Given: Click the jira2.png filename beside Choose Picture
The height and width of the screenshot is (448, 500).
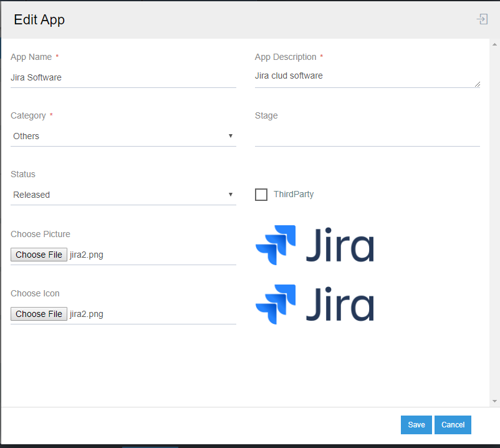Looking at the screenshot, I should coord(87,255).
